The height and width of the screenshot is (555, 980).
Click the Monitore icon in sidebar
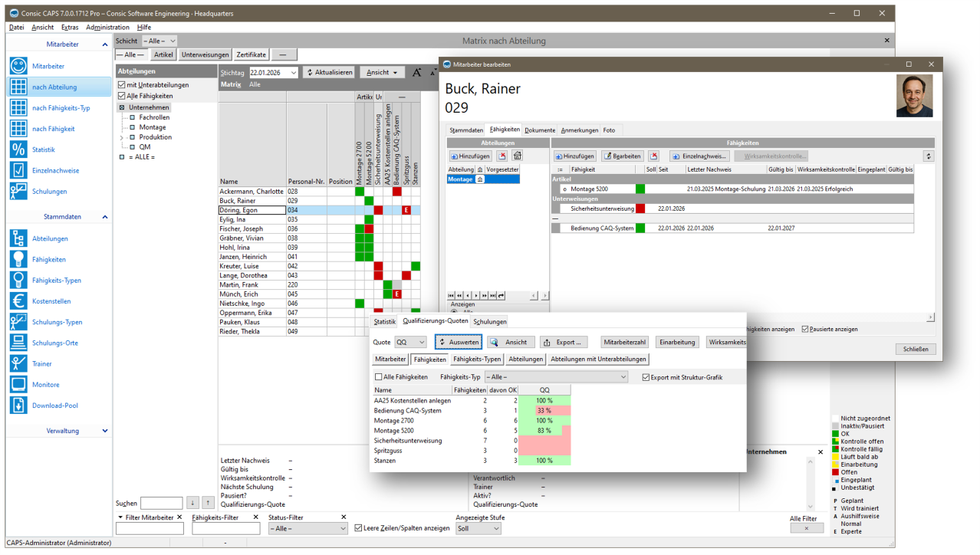(18, 385)
